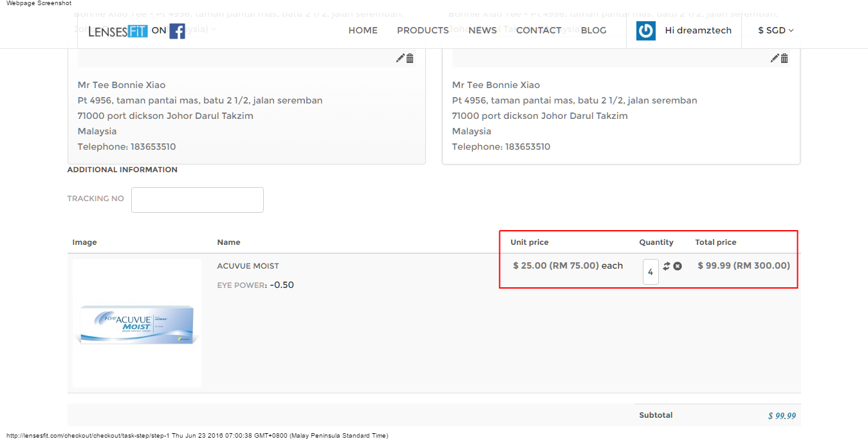868x439 pixels.
Task: Open the NEWS menu item
Action: (483, 30)
